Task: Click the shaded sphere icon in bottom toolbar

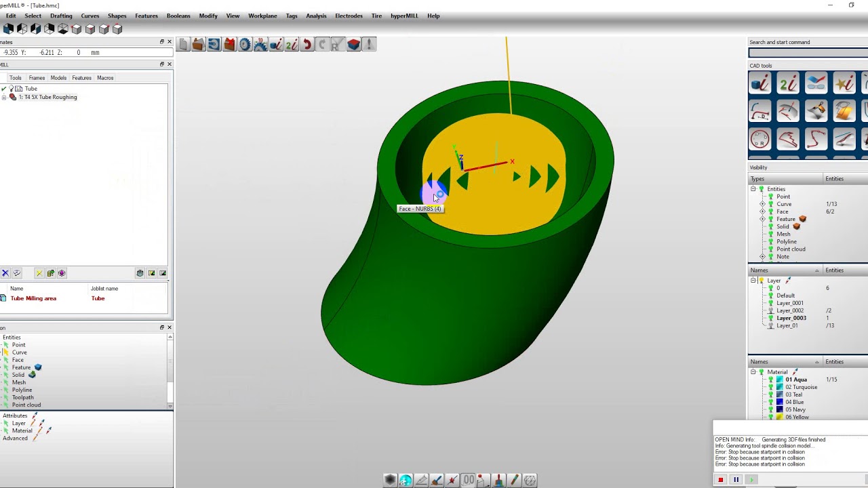Action: tap(390, 480)
